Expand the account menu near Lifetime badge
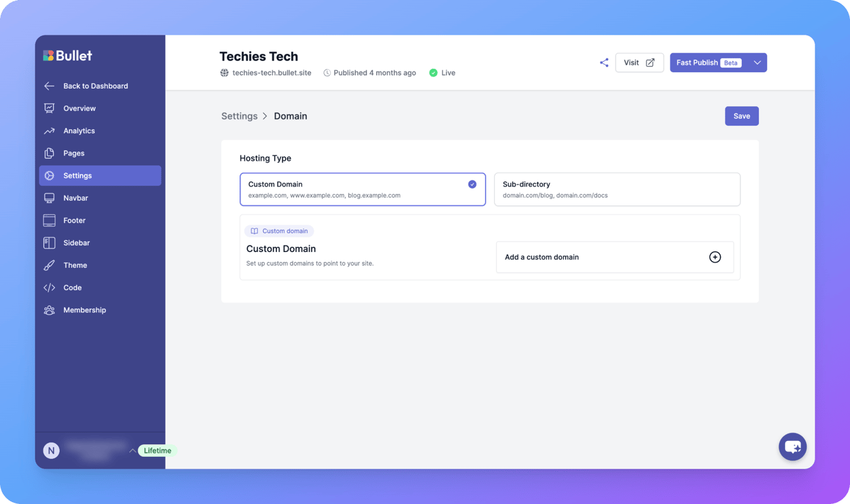 click(133, 451)
